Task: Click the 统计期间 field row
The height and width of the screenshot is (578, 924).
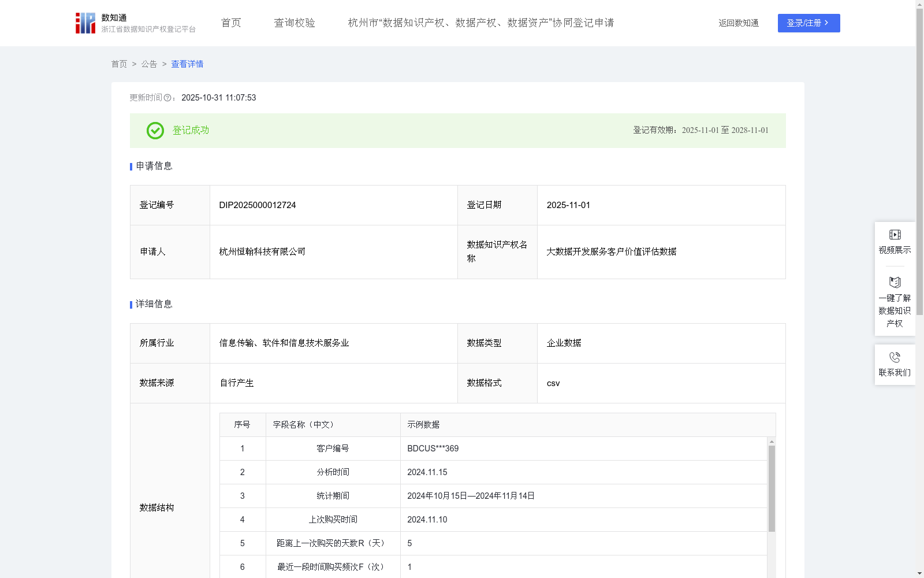Action: (494, 496)
